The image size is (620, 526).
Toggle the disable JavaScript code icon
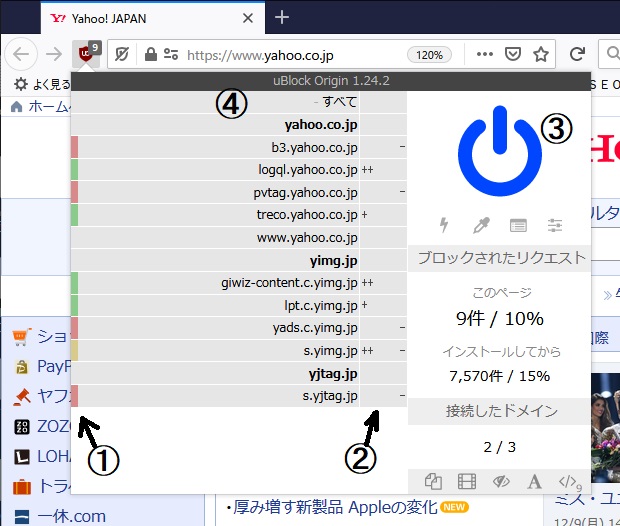pyautogui.click(x=569, y=482)
